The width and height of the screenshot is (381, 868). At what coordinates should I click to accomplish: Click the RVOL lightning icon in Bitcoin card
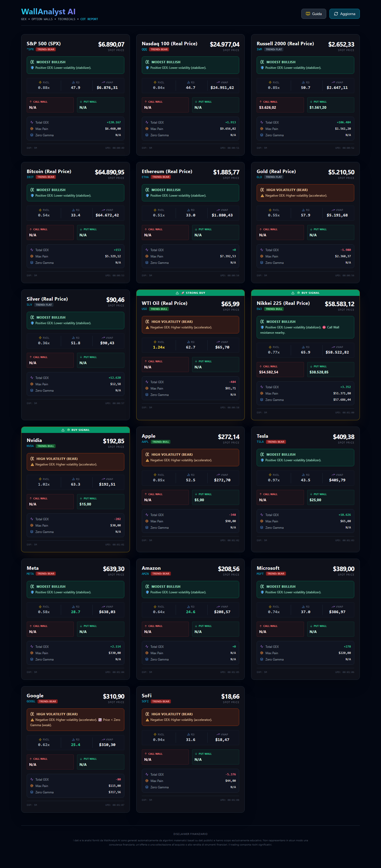click(40, 210)
